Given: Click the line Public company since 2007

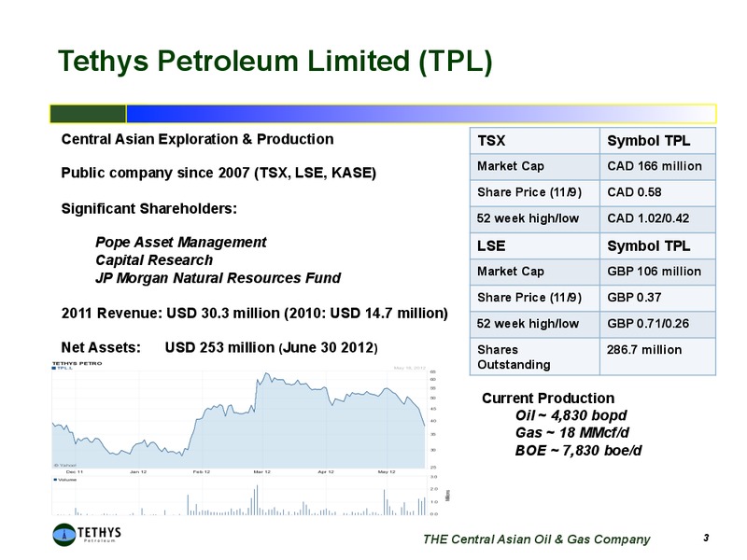Looking at the screenshot, I should [218, 173].
